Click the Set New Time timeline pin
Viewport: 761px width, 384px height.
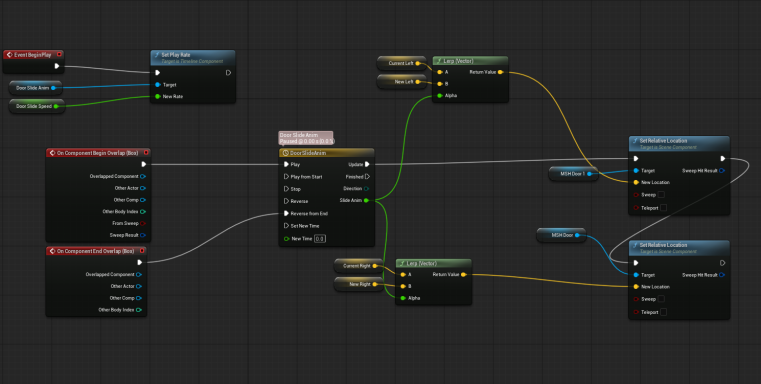coord(286,226)
